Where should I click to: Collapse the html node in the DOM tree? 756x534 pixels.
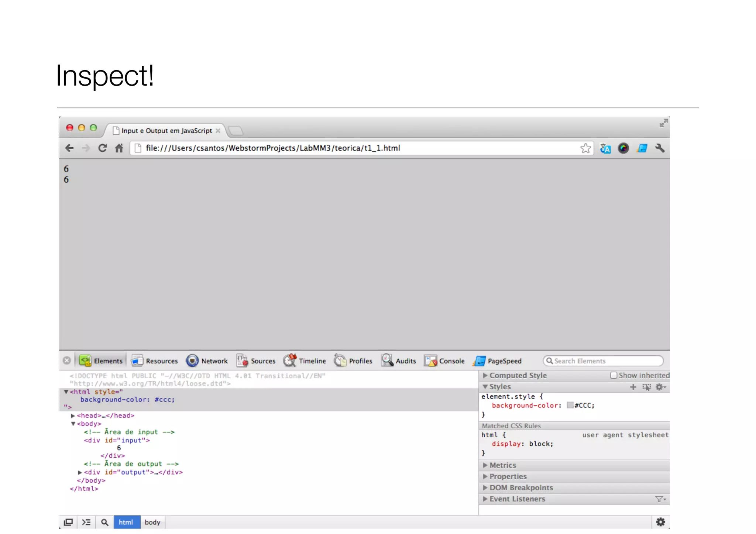pyautogui.click(x=66, y=392)
